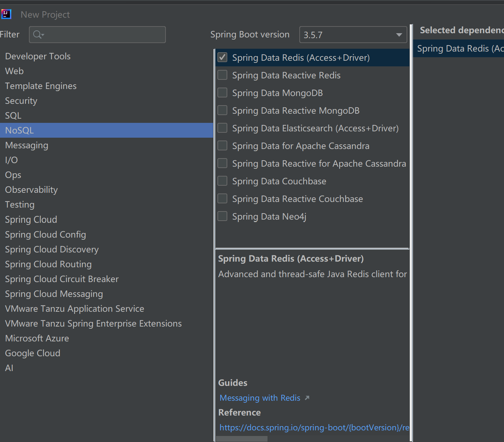Image resolution: width=504 pixels, height=442 pixels.
Task: Select Spring Cloud Discovery category
Action: point(107,249)
